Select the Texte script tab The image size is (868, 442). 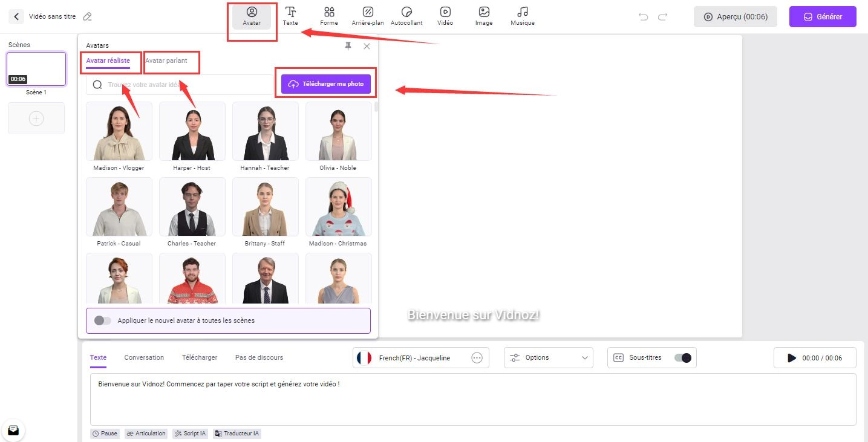(98, 358)
